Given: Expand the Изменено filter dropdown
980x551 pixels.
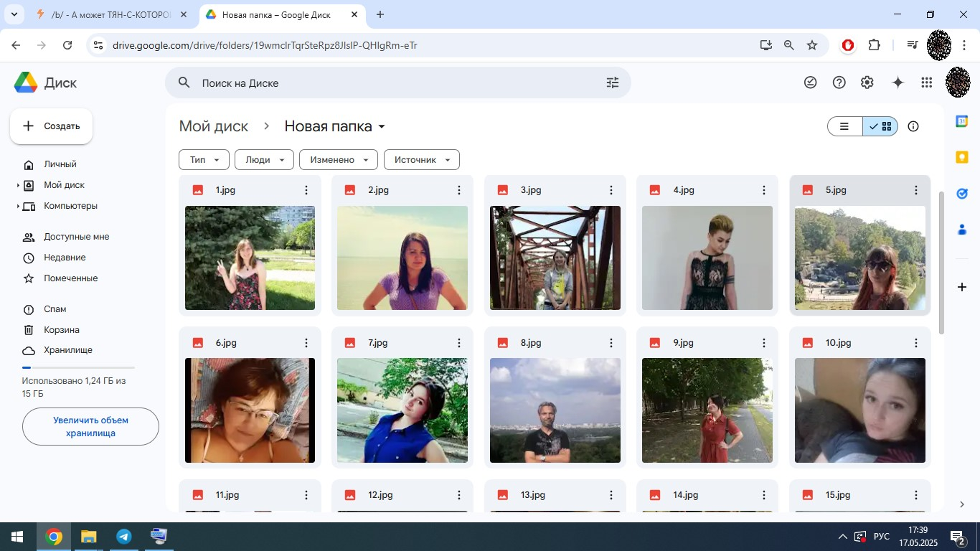Looking at the screenshot, I should point(339,159).
